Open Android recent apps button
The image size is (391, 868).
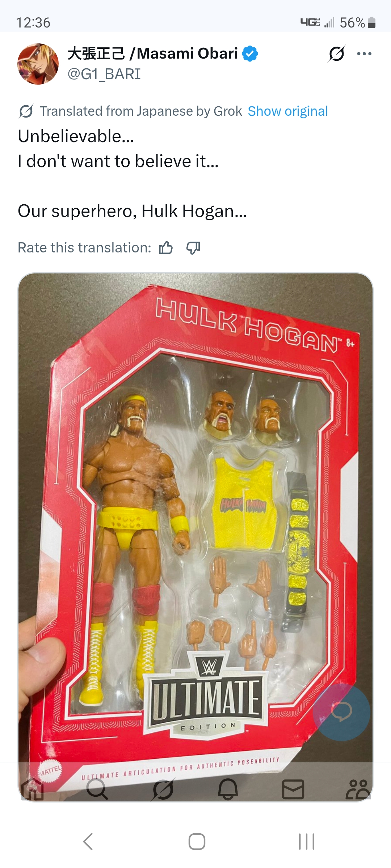coord(307,841)
